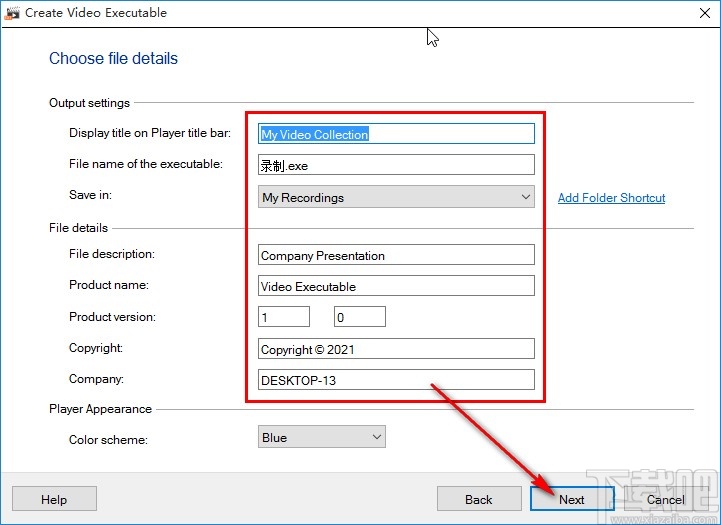This screenshot has width=721, height=525.
Task: Open Help for this dialog
Action: (54, 499)
